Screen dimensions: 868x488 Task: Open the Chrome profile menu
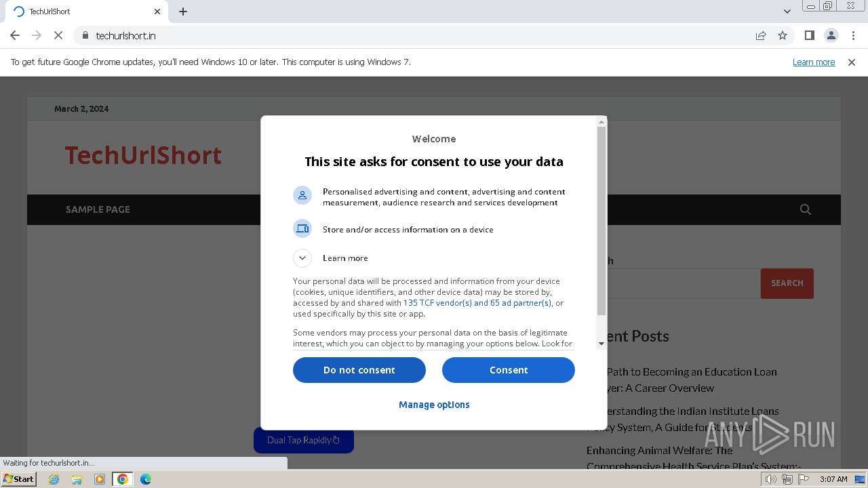831,35
